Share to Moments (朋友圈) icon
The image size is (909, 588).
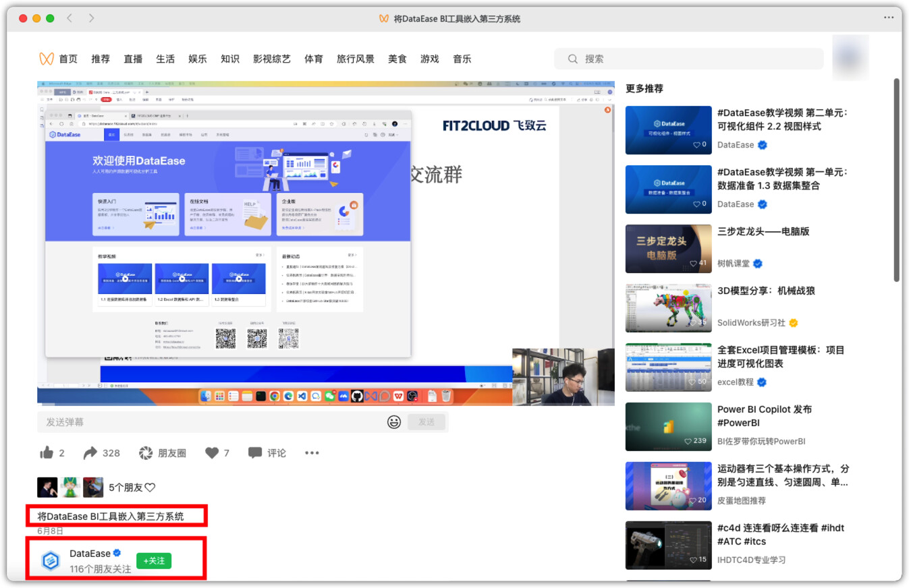pos(145,452)
